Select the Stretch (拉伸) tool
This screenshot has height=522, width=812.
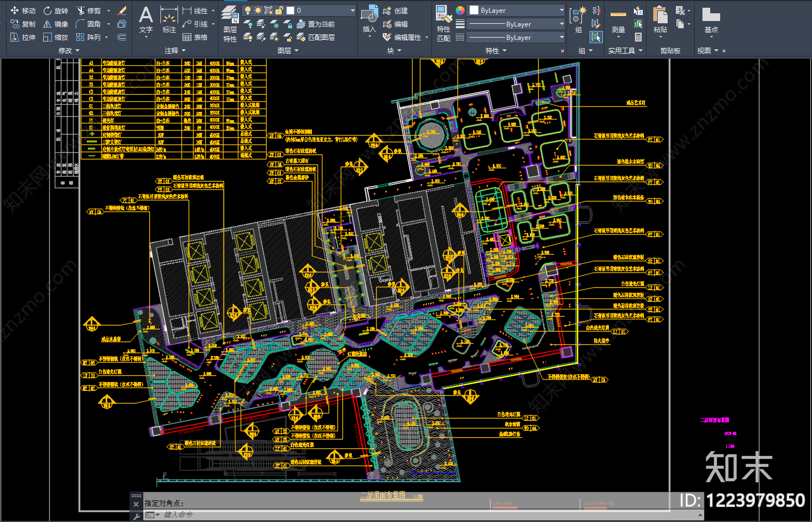point(23,37)
